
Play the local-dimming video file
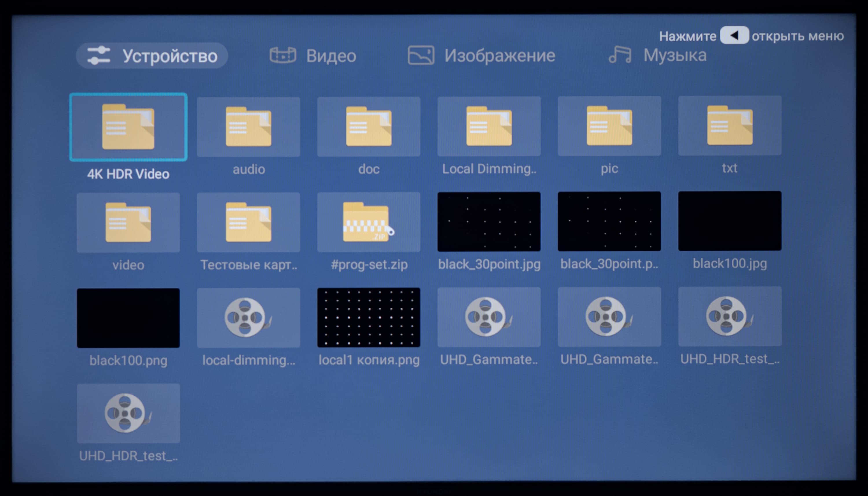coord(249,318)
